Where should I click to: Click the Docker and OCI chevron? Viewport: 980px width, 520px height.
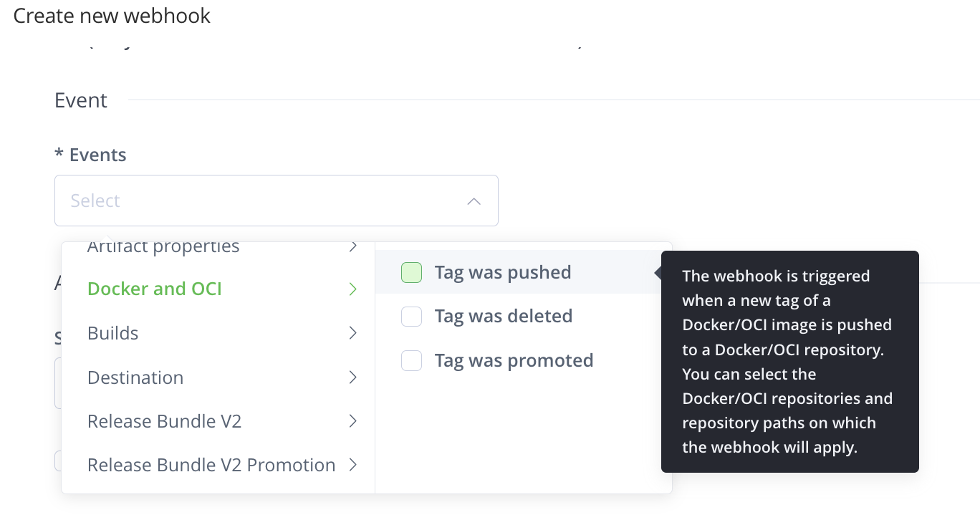(x=352, y=289)
